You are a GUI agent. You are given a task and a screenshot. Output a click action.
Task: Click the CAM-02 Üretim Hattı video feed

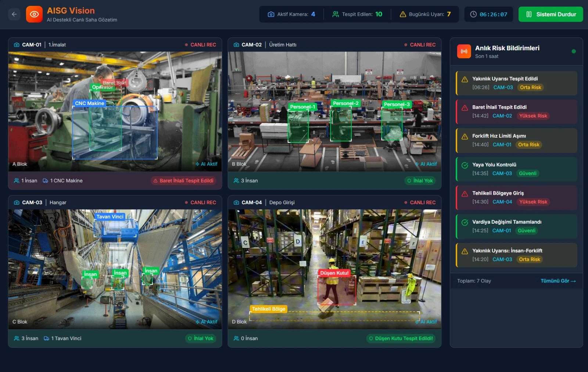pos(334,111)
